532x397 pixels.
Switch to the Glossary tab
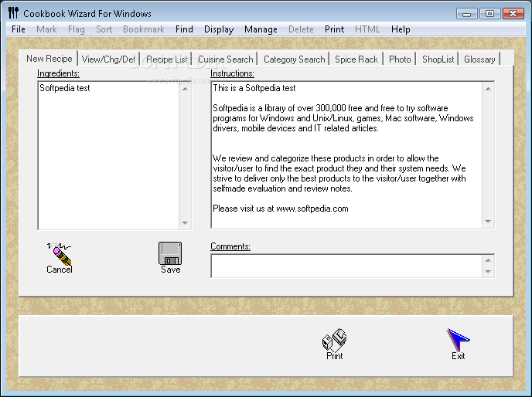(479, 59)
